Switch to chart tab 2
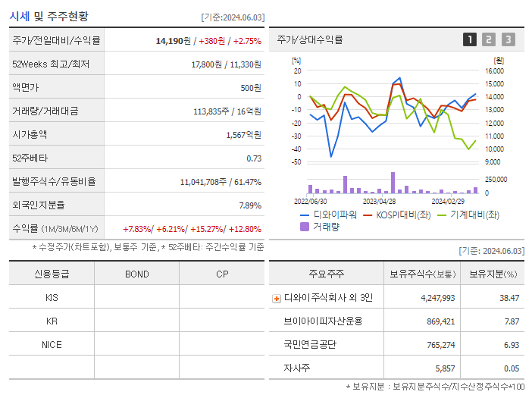 pos(489,39)
